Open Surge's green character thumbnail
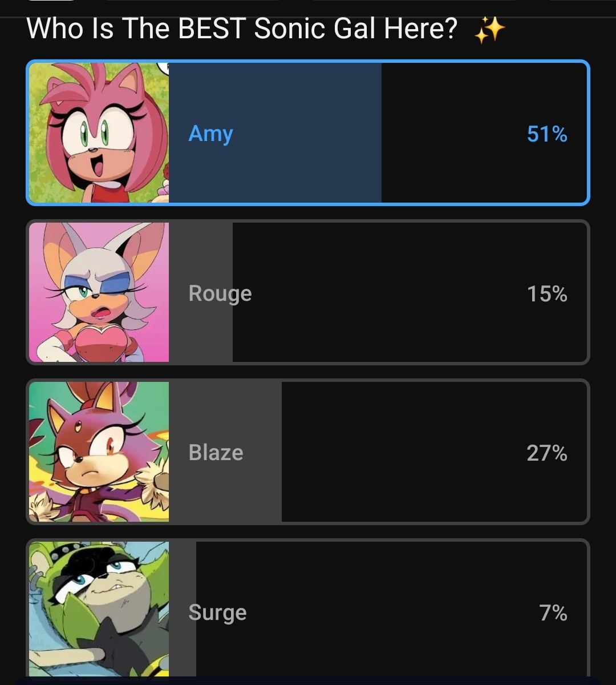The height and width of the screenshot is (685, 616). coord(99,609)
